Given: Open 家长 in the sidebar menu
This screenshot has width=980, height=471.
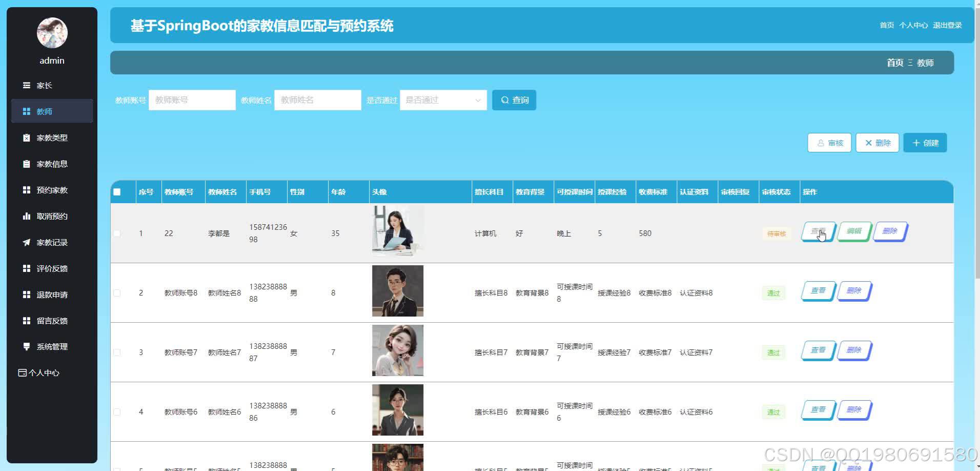Looking at the screenshot, I should point(52,85).
